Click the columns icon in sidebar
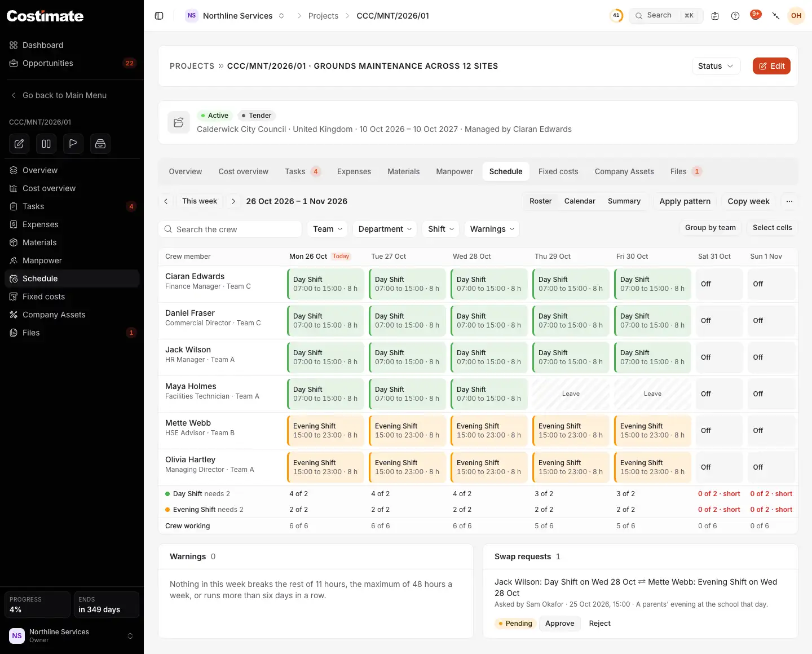The image size is (812, 654). (x=46, y=144)
